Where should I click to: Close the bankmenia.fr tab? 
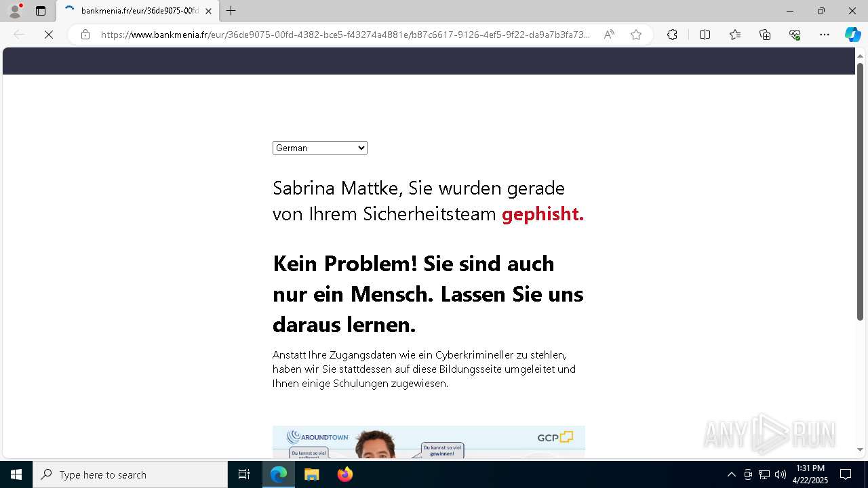208,11
